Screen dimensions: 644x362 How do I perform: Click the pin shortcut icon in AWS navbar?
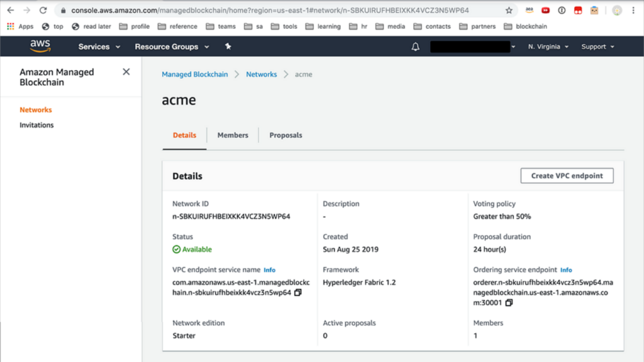228,47
